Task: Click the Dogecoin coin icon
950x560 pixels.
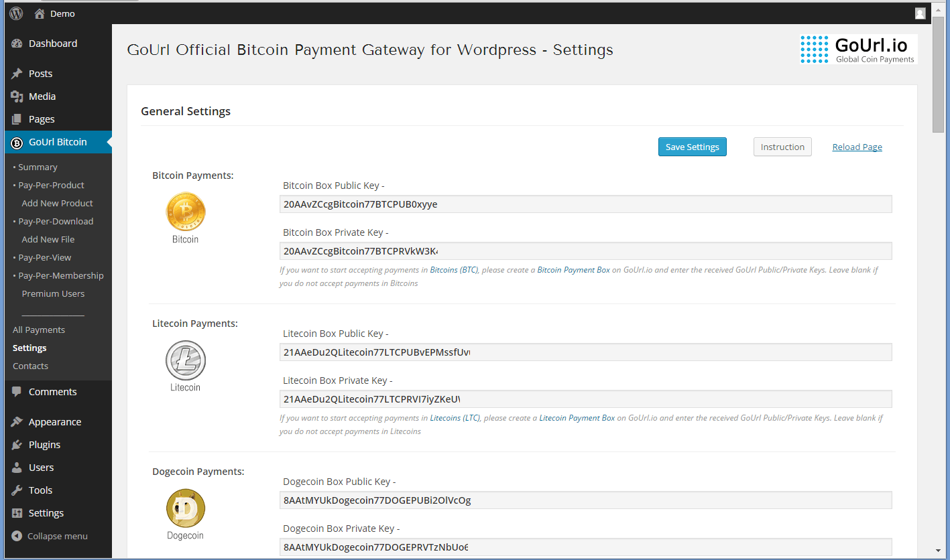Action: [185, 506]
